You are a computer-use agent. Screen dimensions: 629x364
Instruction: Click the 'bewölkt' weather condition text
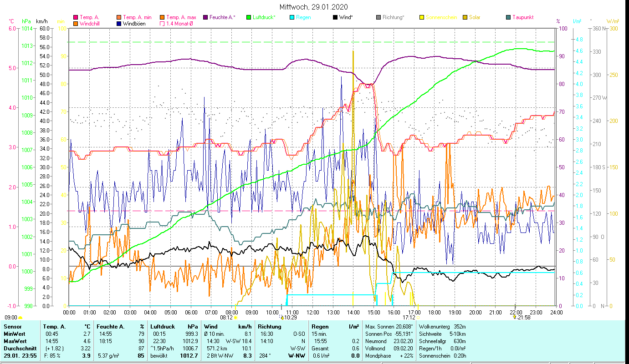coord(159,356)
